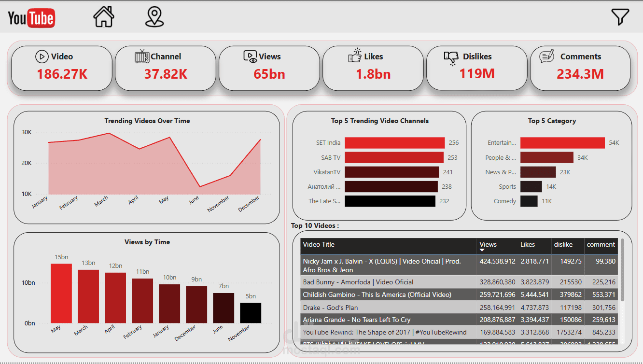Image resolution: width=643 pixels, height=364 pixels.
Task: Click the March label on trending chart axis
Action: point(102,202)
